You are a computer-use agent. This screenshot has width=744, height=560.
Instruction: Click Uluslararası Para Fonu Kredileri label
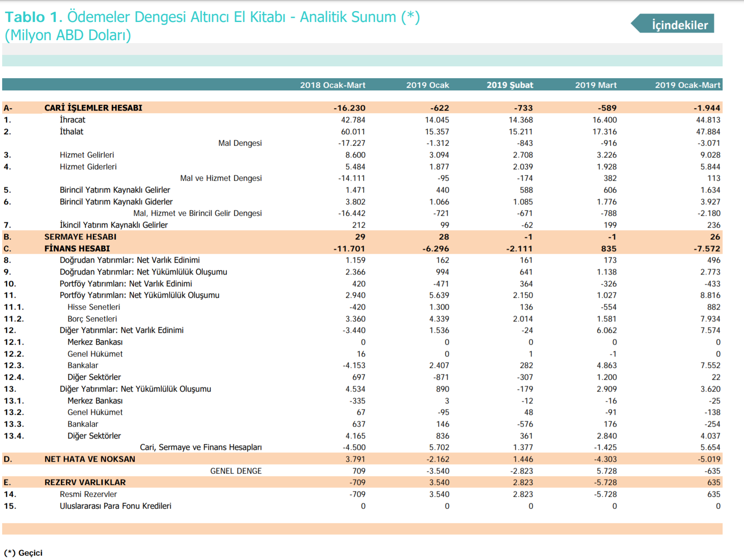115,506
